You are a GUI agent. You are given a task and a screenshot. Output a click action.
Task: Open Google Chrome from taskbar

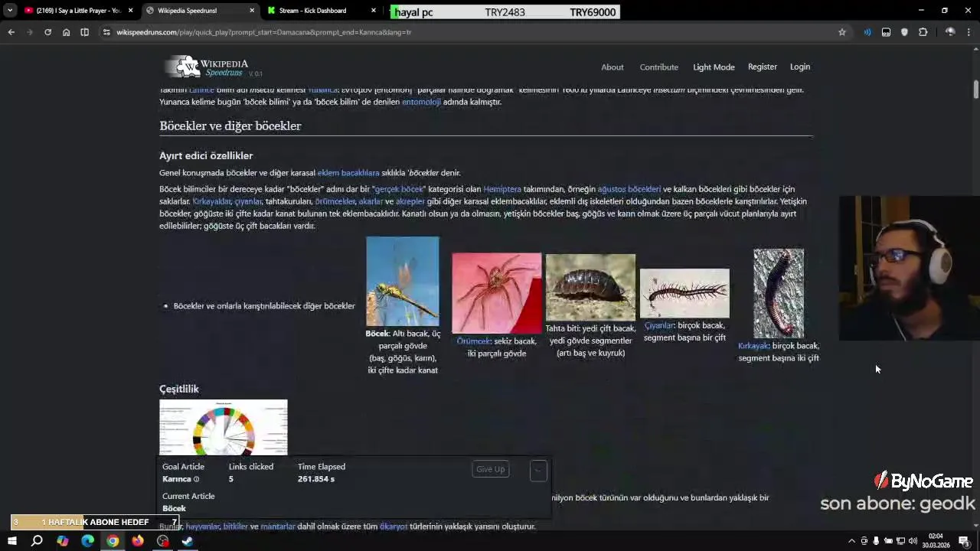pos(113,541)
